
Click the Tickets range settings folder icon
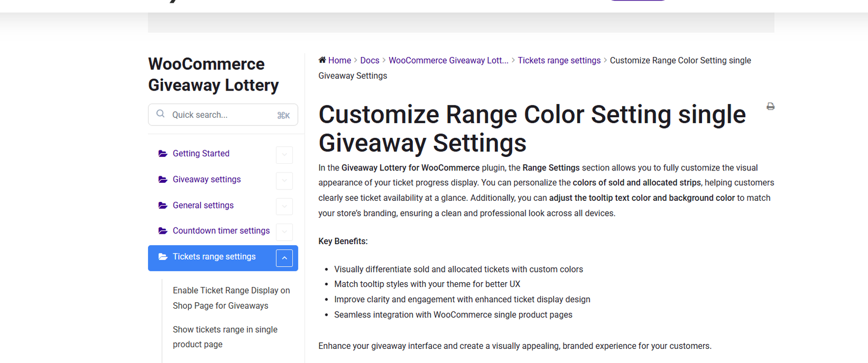click(x=163, y=257)
